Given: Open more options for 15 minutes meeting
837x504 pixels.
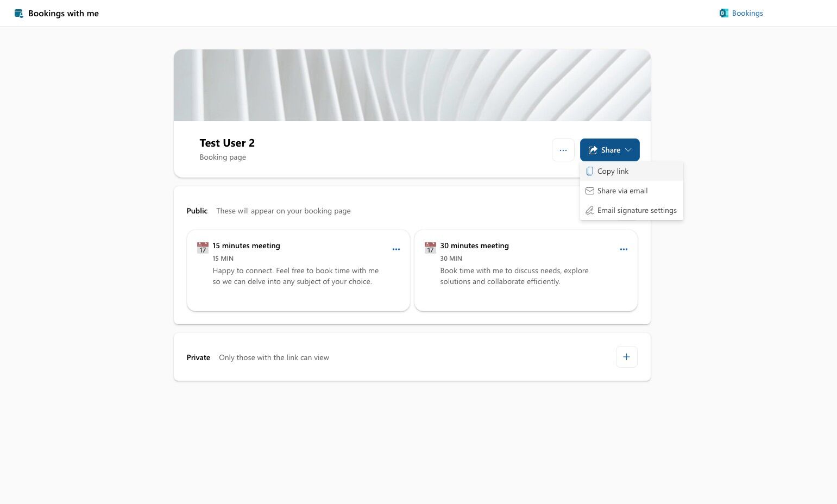Looking at the screenshot, I should point(396,250).
